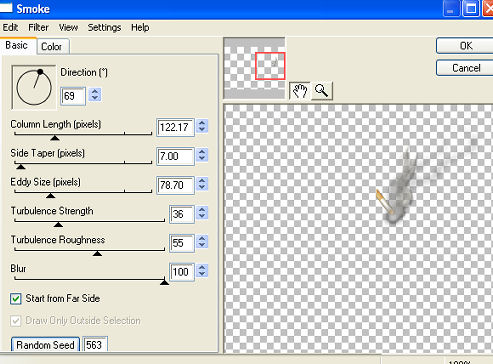Decrease Turbulence Strength with spinner down arrow
Image resolution: width=493 pixels, height=364 pixels.
tap(202, 217)
